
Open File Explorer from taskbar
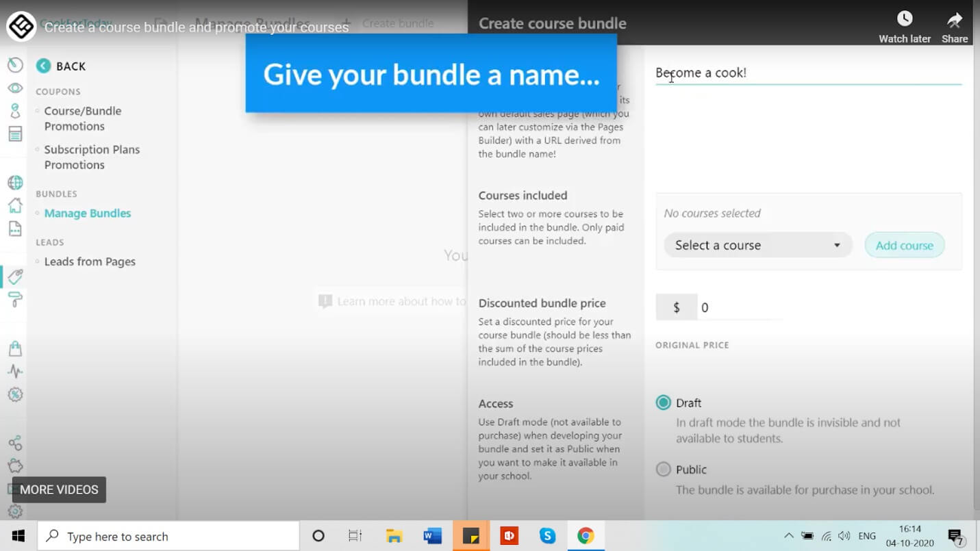[394, 536]
